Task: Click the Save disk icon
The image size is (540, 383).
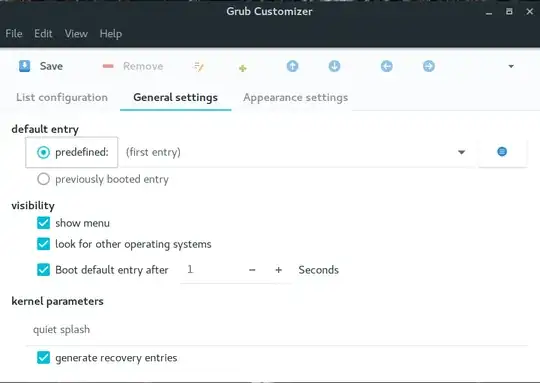Action: (24, 66)
